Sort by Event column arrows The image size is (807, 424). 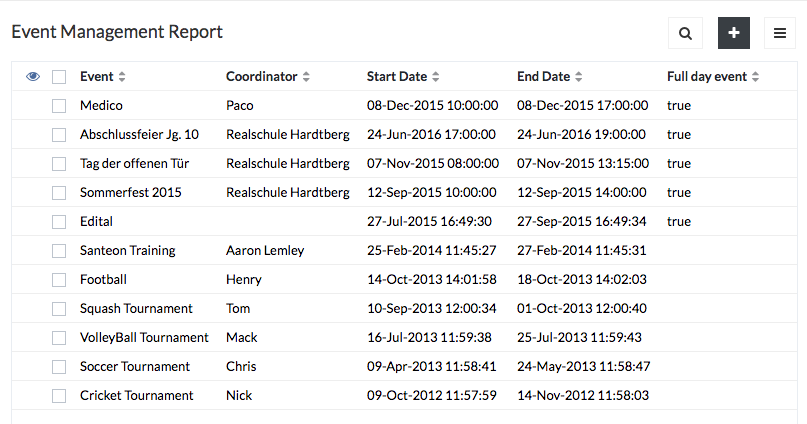click(122, 77)
